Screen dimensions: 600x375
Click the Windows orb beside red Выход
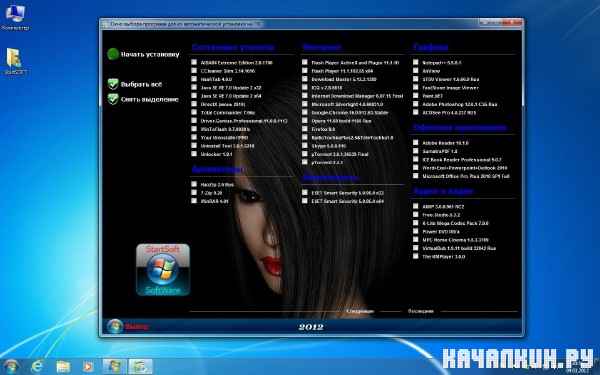(114, 326)
